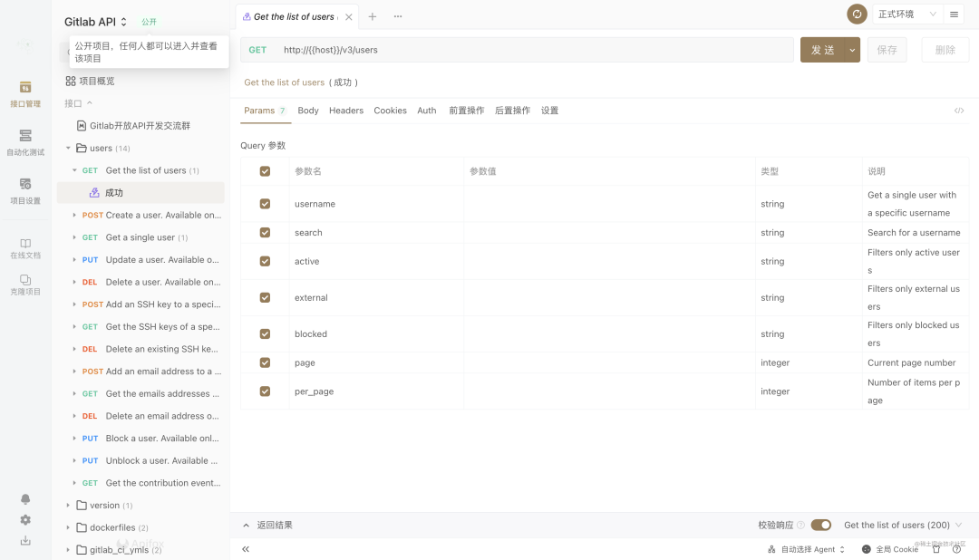
Task: Toggle the 校验响应 switch
Action: click(821, 525)
